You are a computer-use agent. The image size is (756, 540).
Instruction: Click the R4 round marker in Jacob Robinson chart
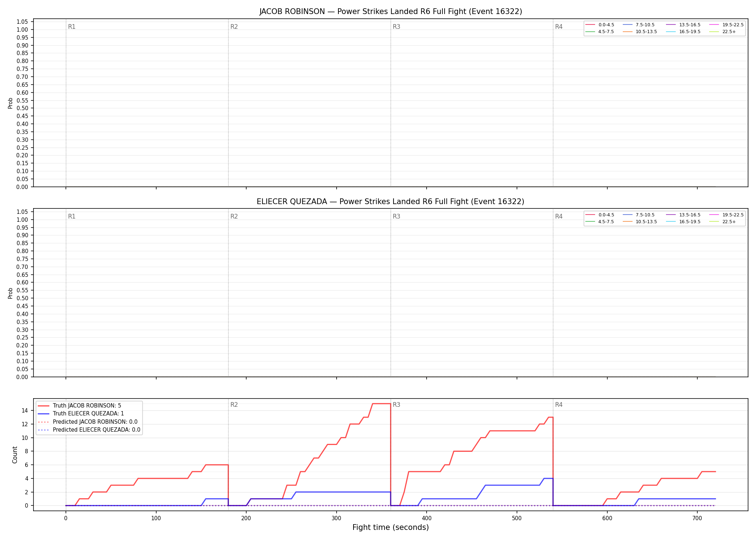559,27
